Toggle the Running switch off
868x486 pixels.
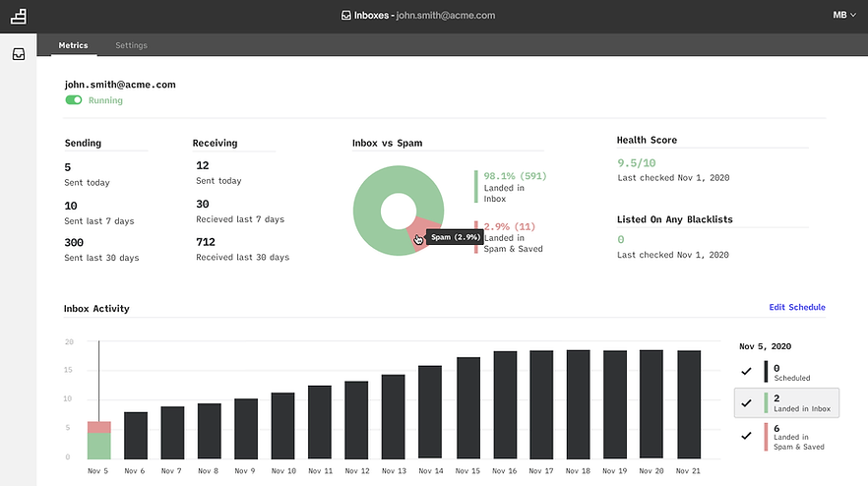coord(74,100)
